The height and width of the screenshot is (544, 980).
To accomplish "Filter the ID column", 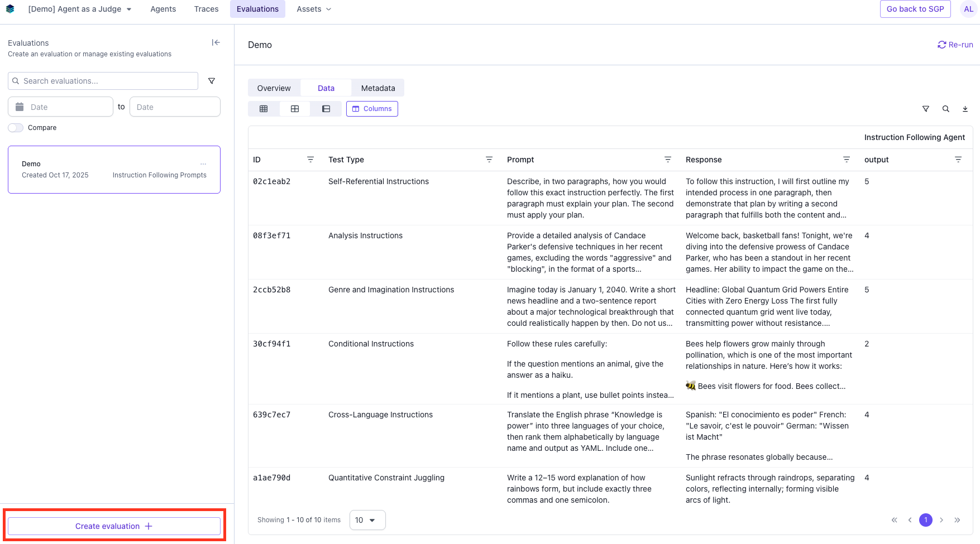I will pyautogui.click(x=310, y=160).
